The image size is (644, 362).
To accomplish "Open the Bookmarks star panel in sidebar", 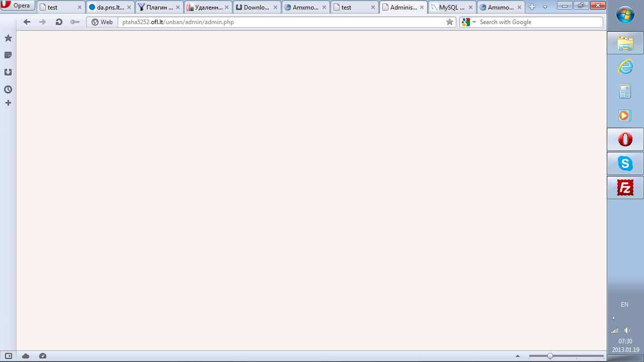I will [8, 38].
